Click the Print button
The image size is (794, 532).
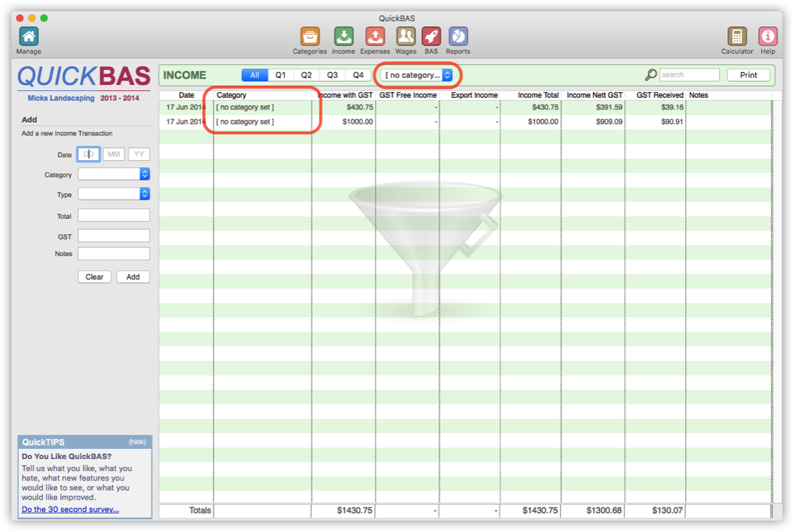pyautogui.click(x=748, y=75)
